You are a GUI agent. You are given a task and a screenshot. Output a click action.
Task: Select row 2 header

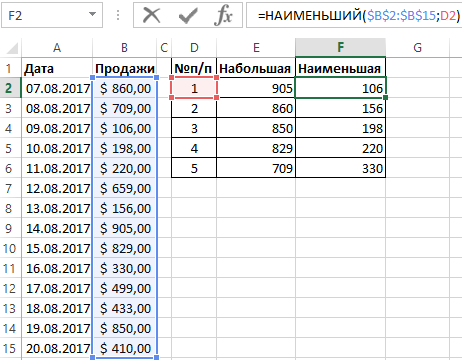10,88
